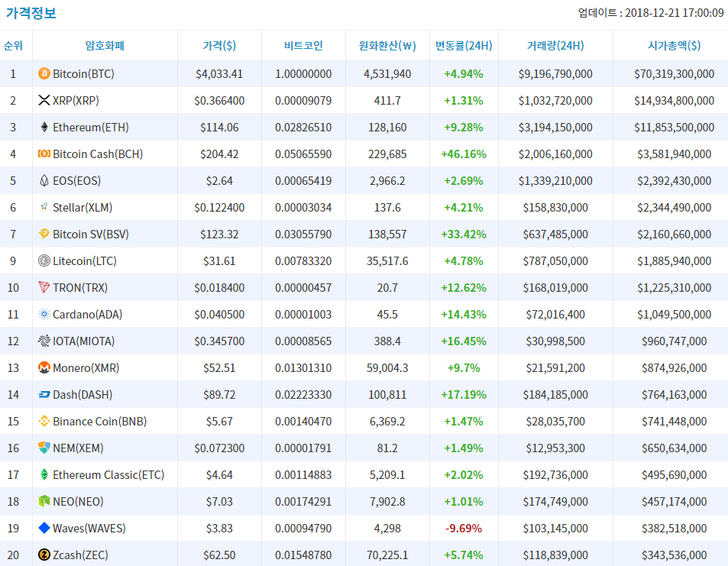The width and height of the screenshot is (728, 566).
Task: Select Dash price $89.72
Action: coord(219,395)
